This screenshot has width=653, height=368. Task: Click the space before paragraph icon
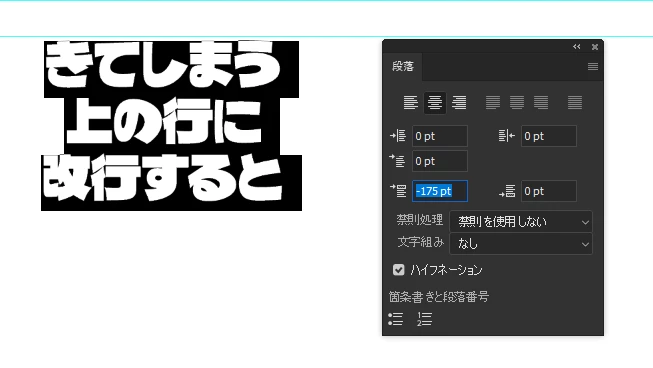pos(398,191)
